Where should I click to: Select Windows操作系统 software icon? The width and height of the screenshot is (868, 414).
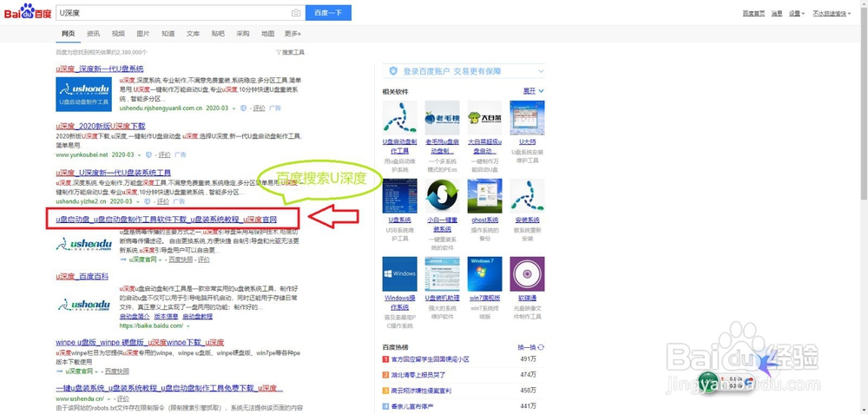pyautogui.click(x=399, y=274)
